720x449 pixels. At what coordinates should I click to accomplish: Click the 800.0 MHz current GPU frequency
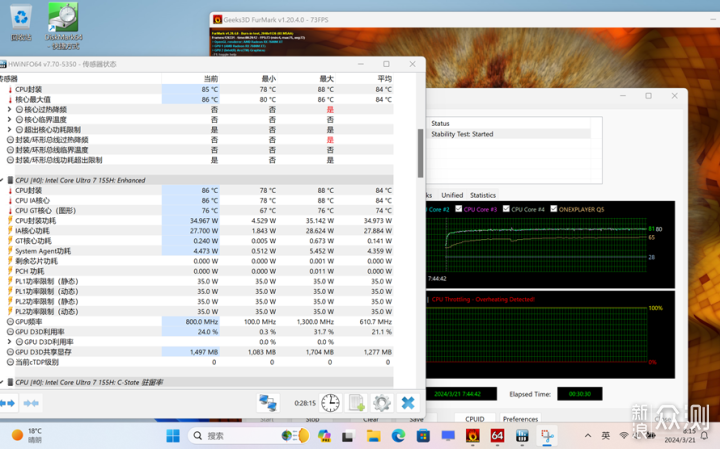[x=202, y=321]
